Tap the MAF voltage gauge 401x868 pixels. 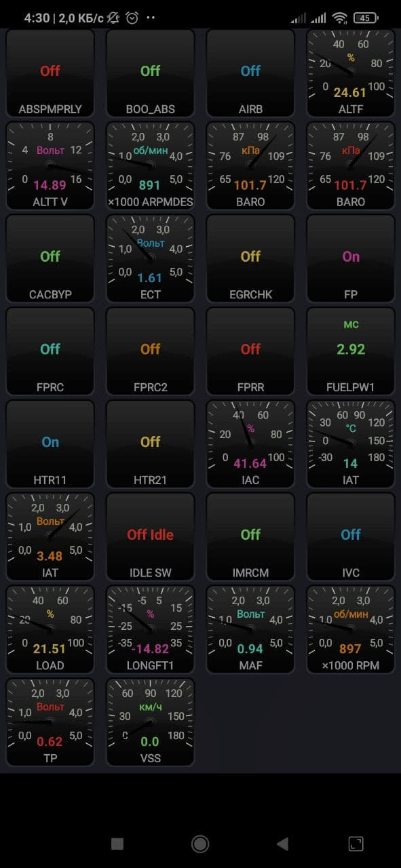250,630
